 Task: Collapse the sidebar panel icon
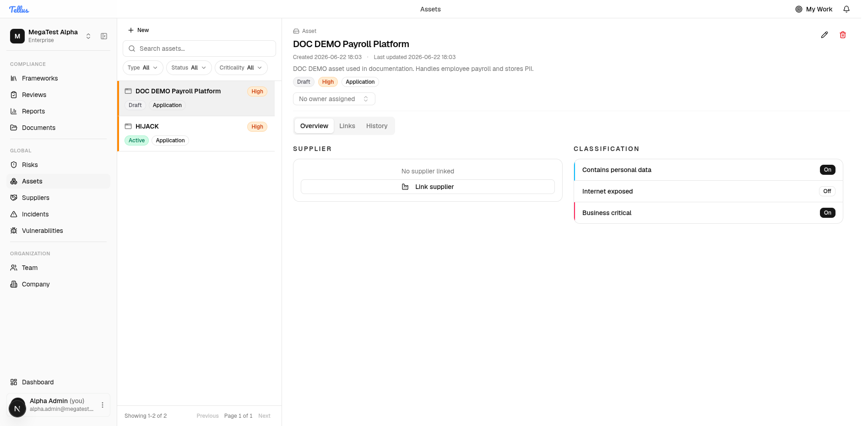tap(104, 36)
